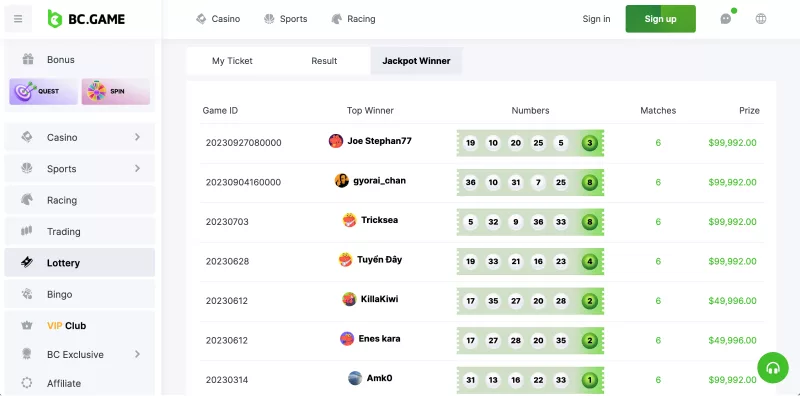
Task: Click the BC.GAME logo
Action: click(x=86, y=19)
